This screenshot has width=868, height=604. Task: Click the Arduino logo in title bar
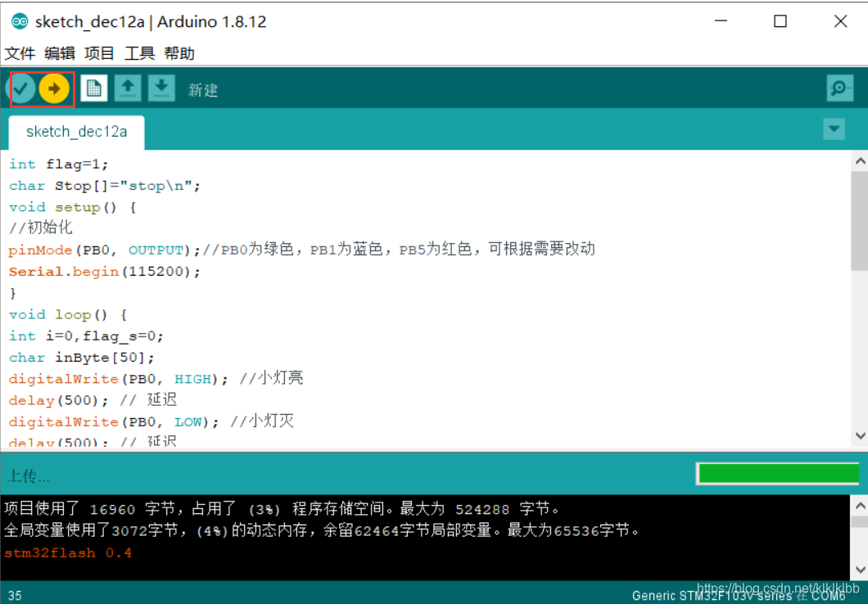[20, 21]
